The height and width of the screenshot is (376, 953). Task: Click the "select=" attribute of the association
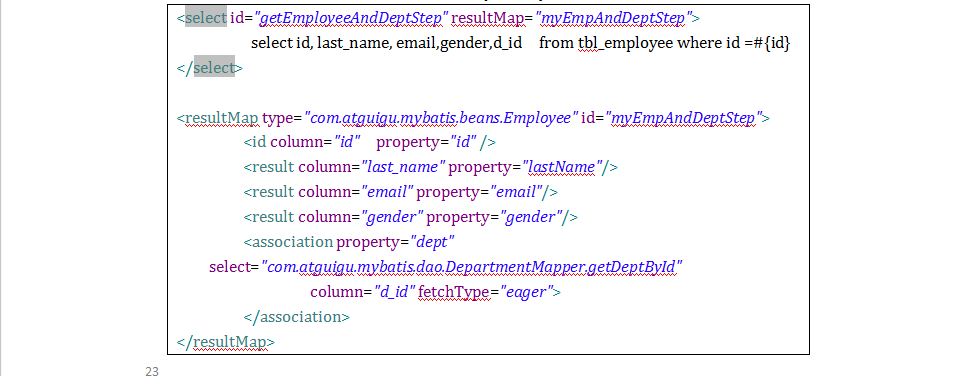234,267
